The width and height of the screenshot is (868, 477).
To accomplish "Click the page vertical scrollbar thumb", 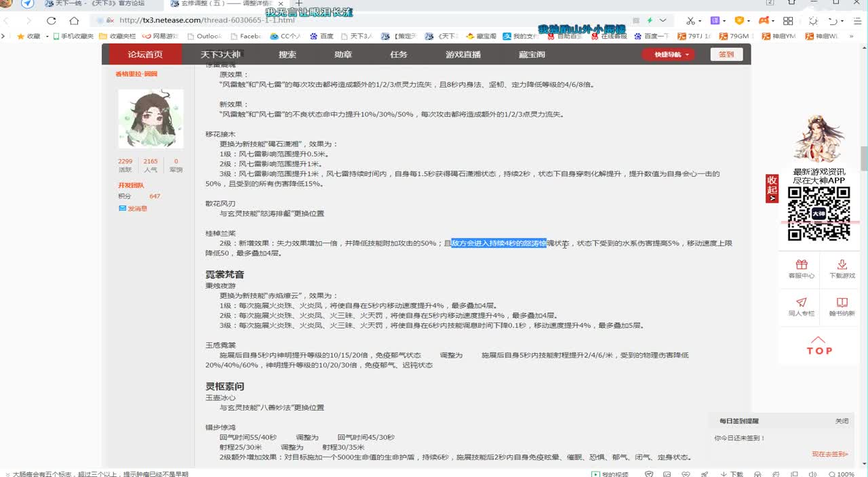I will [864, 159].
